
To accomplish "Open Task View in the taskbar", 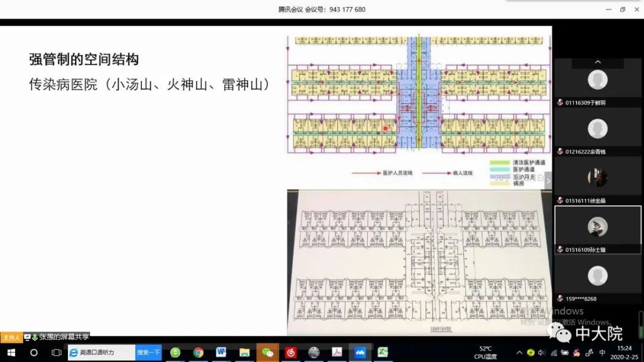I will (x=56, y=352).
